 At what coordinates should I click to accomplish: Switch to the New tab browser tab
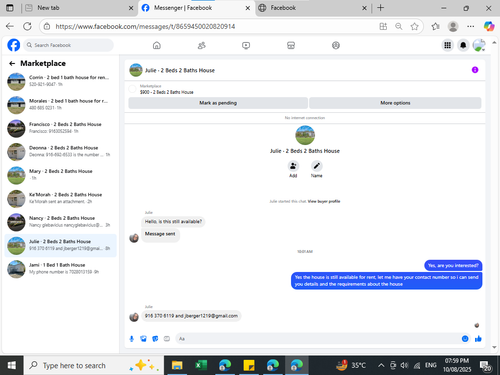click(80, 8)
